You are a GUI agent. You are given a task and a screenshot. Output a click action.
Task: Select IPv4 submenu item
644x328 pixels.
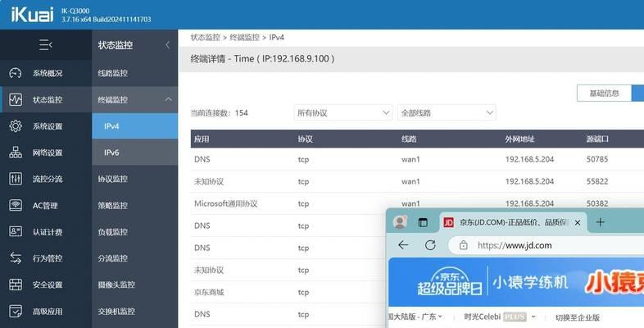tap(134, 126)
